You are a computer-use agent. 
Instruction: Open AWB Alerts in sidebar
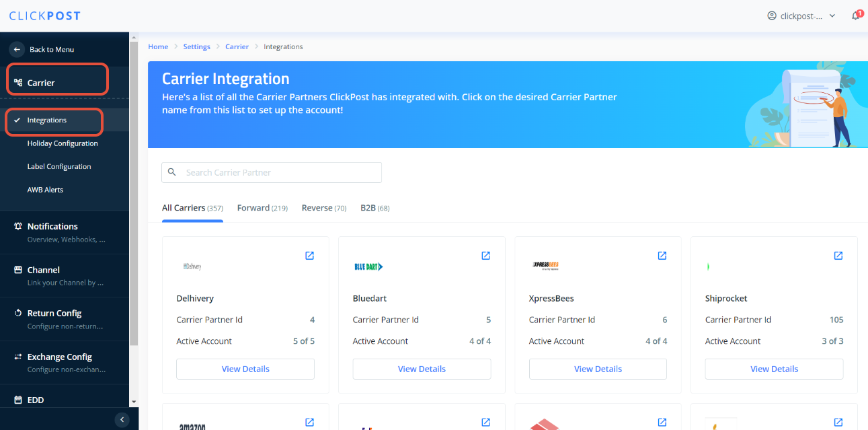pyautogui.click(x=45, y=190)
